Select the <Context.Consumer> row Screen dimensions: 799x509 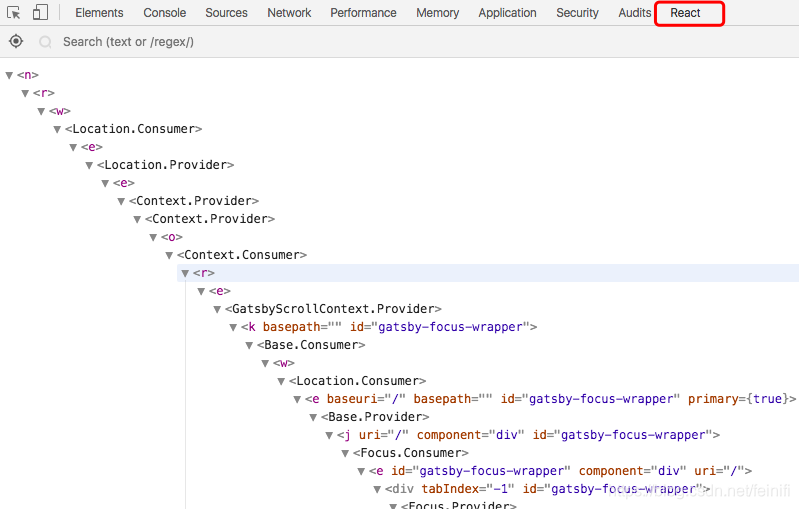click(242, 255)
